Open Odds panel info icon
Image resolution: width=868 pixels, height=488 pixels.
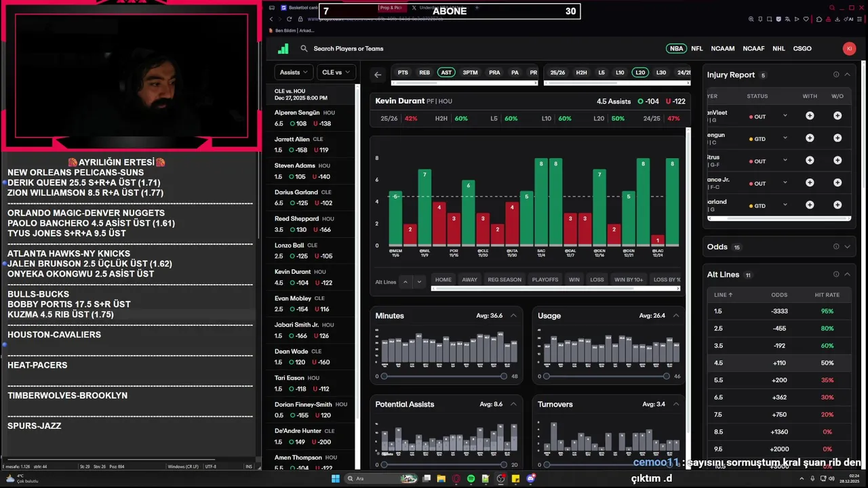[836, 247]
